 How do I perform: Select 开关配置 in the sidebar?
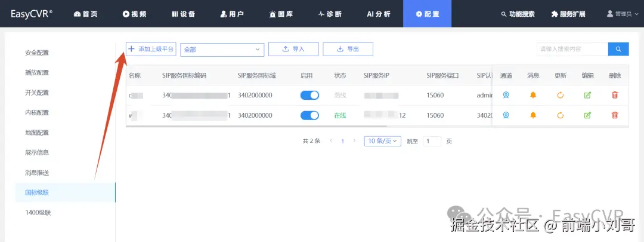[x=37, y=93]
